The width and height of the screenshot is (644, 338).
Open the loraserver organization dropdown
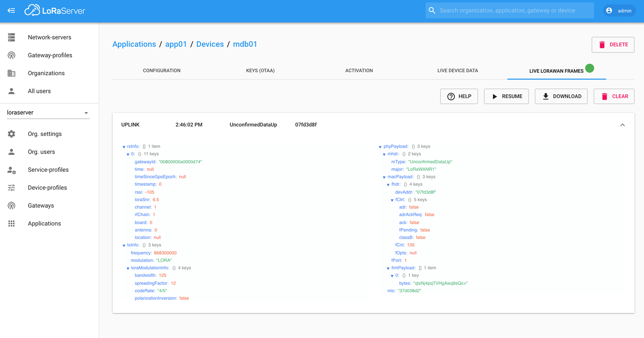click(86, 112)
